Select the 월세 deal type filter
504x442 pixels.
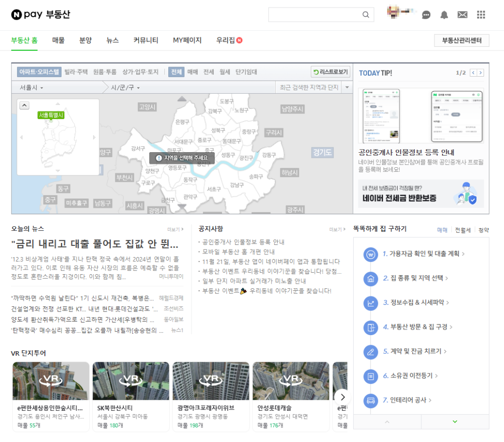(225, 72)
